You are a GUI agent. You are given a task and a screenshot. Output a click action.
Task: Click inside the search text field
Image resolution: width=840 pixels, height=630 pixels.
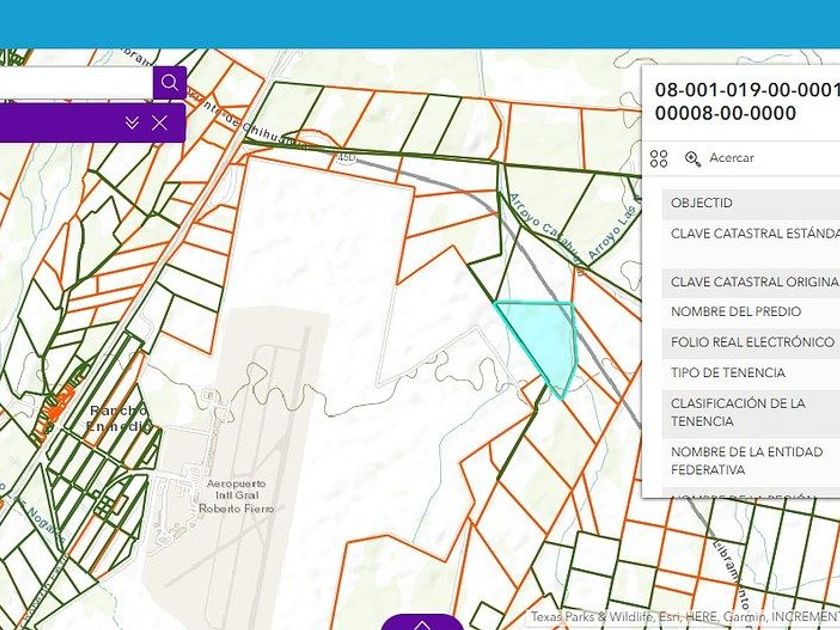coord(75,83)
